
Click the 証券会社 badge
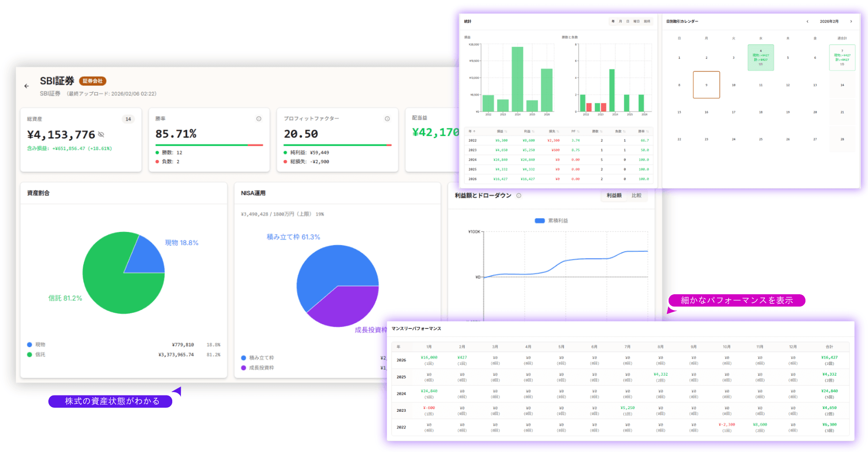coord(93,81)
